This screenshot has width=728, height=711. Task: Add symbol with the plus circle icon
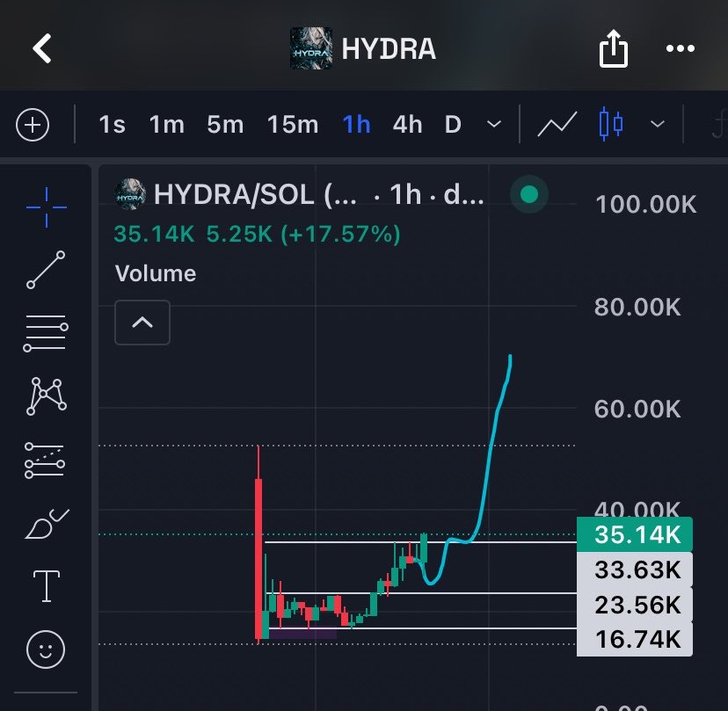click(x=33, y=125)
